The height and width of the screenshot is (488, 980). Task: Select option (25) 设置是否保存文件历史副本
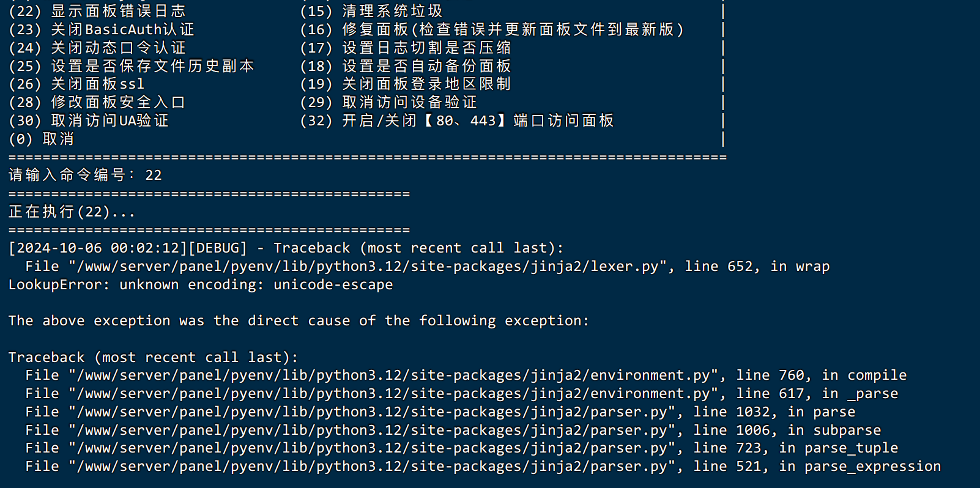coord(132,66)
